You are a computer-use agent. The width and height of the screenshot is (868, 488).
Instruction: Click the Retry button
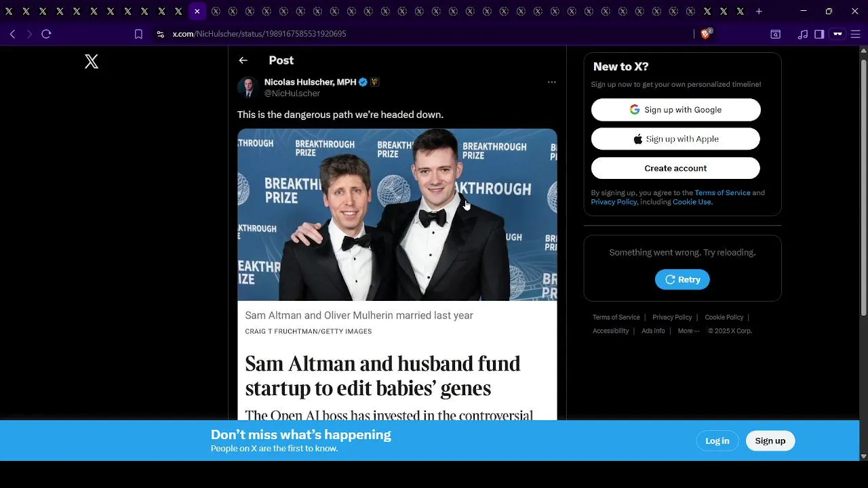(682, 279)
